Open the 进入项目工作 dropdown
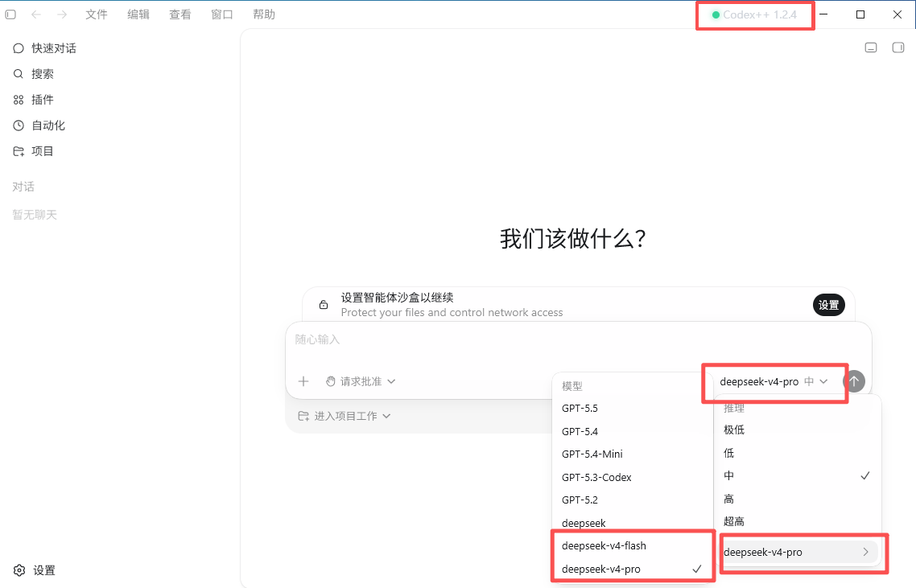Screen dimensions: 916x588 coord(344,417)
